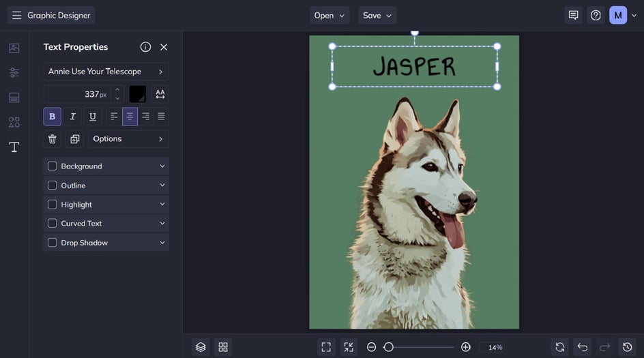Toggle Bold text formatting
This screenshot has width=644, height=358.
[53, 117]
